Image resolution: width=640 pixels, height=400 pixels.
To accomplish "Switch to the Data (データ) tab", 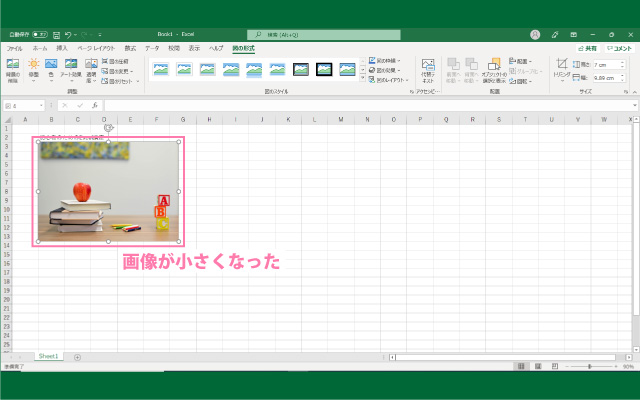I will (152, 48).
